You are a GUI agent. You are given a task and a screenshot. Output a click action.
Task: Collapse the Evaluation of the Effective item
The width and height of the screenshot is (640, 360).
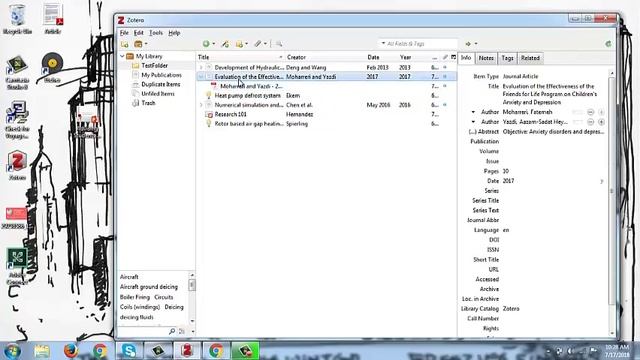click(x=200, y=77)
